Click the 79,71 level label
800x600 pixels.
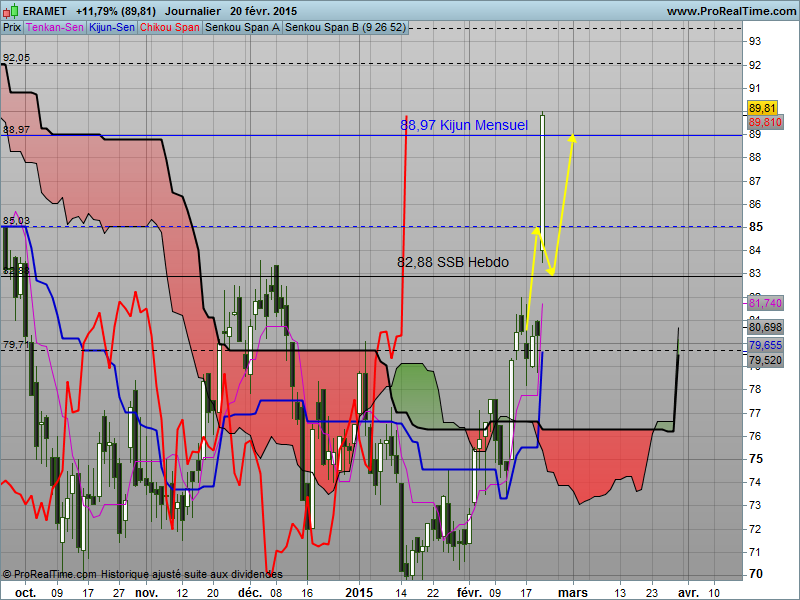[x=16, y=345]
